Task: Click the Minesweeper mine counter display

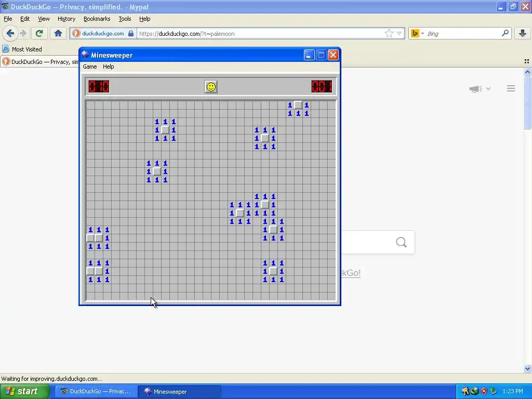Action: point(99,87)
